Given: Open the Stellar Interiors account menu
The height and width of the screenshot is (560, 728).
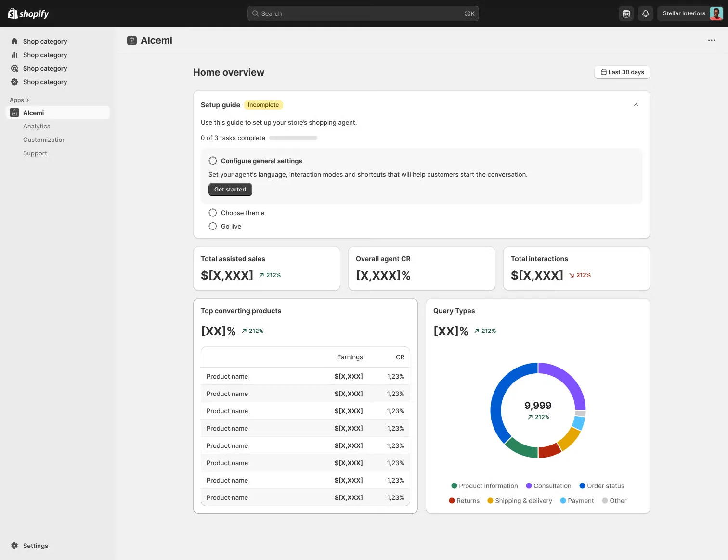Looking at the screenshot, I should click(688, 13).
